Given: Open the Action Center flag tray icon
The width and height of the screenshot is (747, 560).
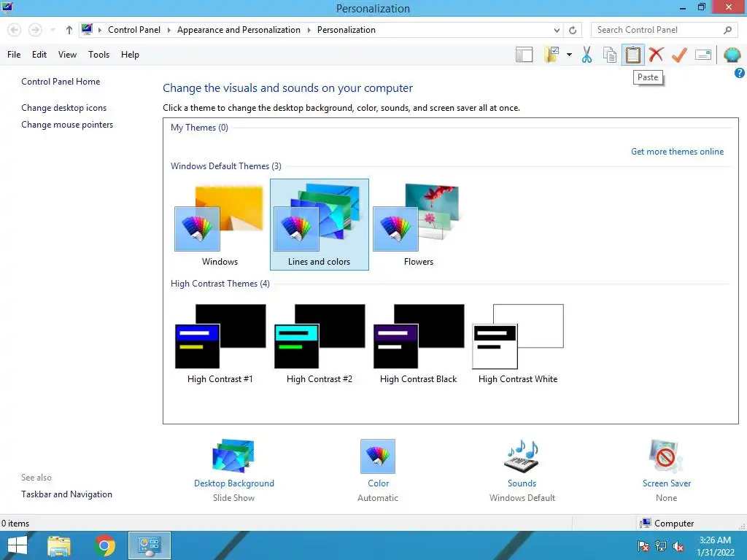Looking at the screenshot, I should (643, 546).
